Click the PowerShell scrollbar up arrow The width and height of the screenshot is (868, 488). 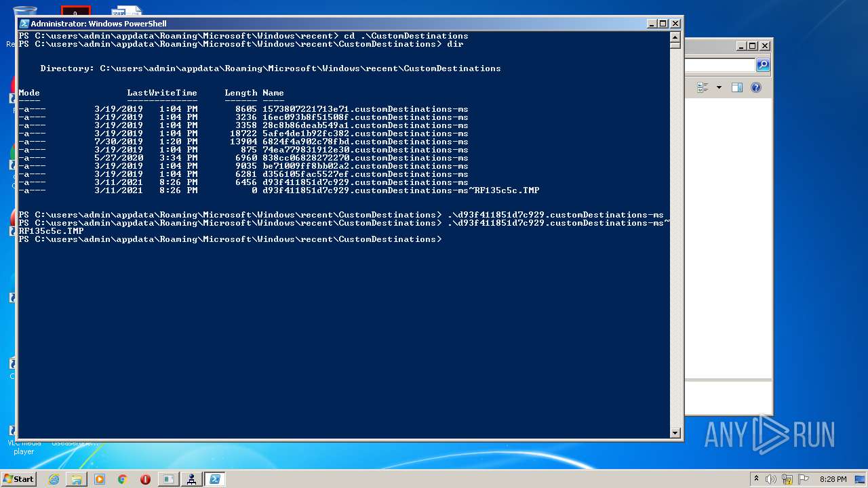pos(675,37)
